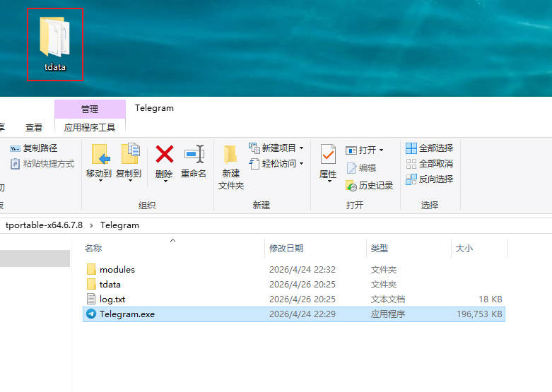Select the tdata row name in file list
Image resolution: width=552 pixels, height=392 pixels.
pos(110,285)
